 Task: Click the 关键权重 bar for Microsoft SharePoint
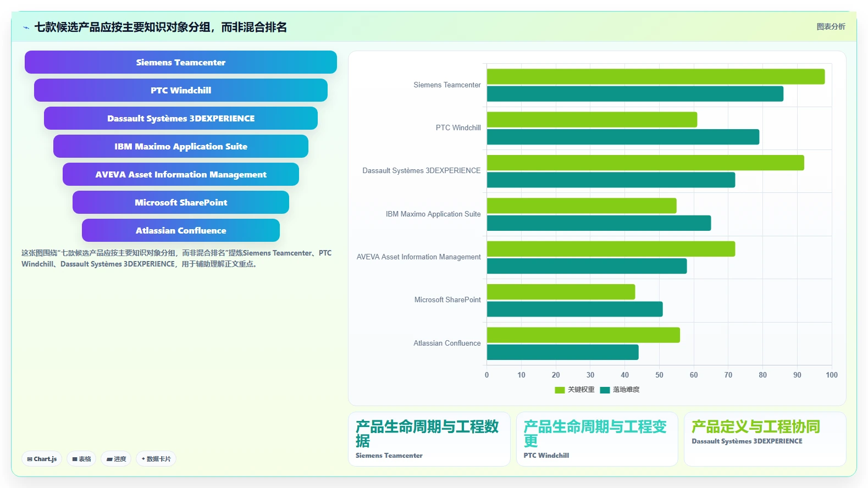tap(561, 292)
